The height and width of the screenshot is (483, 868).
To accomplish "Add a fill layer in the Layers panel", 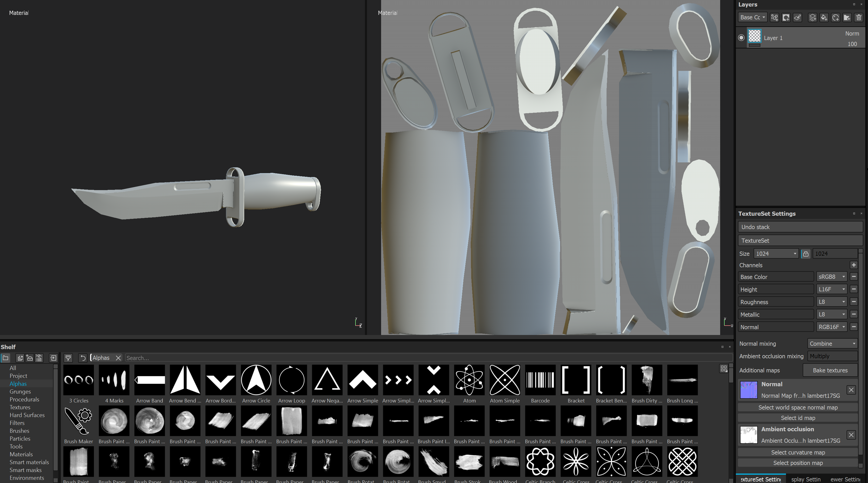I will [x=824, y=17].
